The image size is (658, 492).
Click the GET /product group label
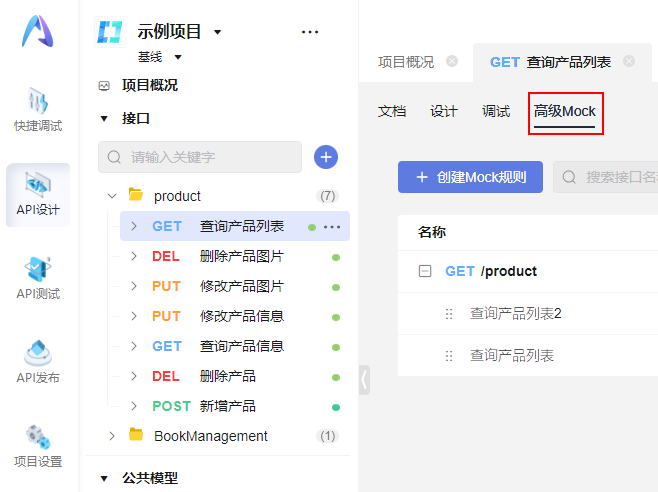(x=491, y=271)
